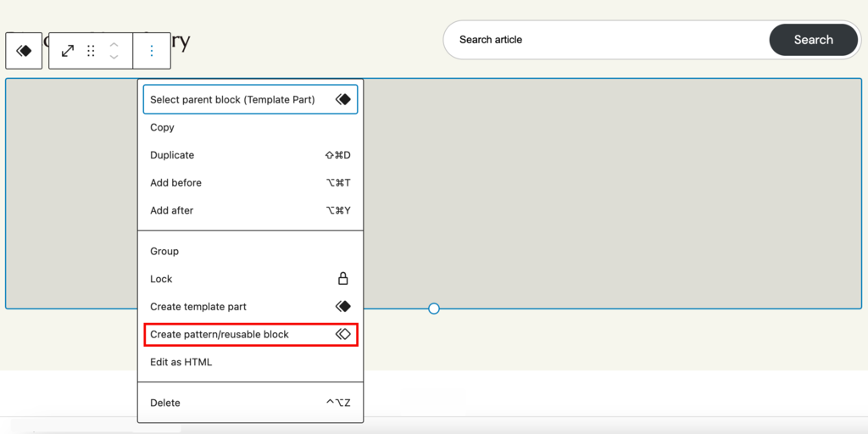Click the Search article input field
The image size is (868, 434).
click(x=606, y=40)
